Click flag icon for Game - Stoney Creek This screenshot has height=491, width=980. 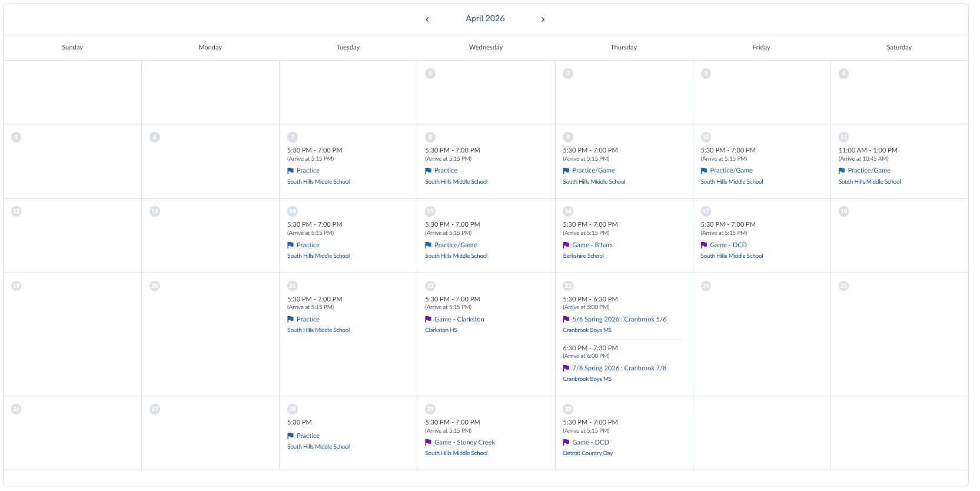(x=428, y=442)
